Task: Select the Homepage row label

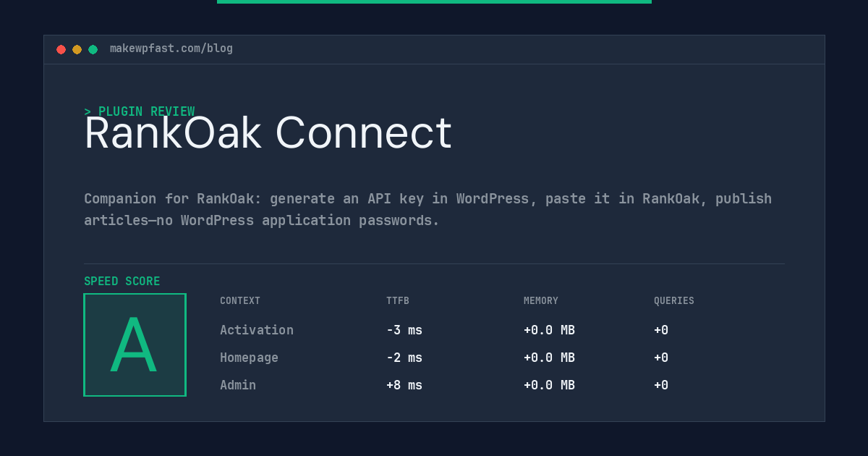Action: point(249,358)
